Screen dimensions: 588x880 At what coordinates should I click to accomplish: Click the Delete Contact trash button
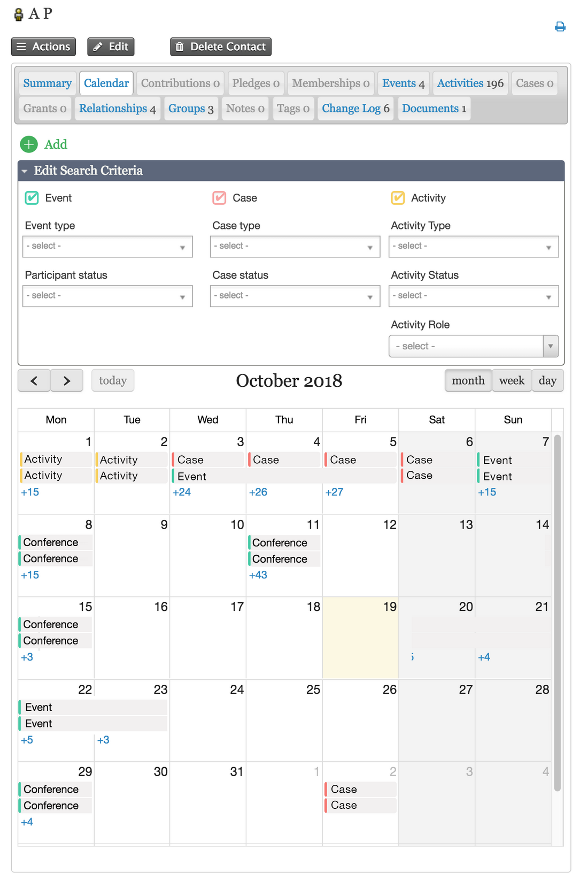coord(221,47)
